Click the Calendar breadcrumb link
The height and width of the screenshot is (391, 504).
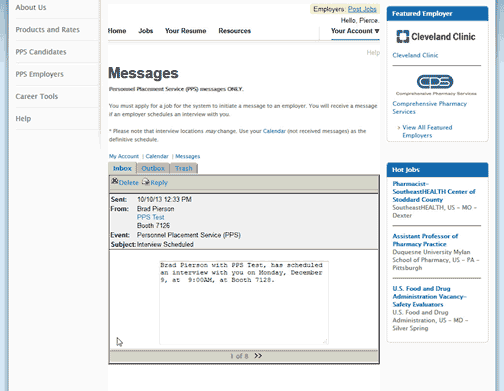tap(157, 156)
